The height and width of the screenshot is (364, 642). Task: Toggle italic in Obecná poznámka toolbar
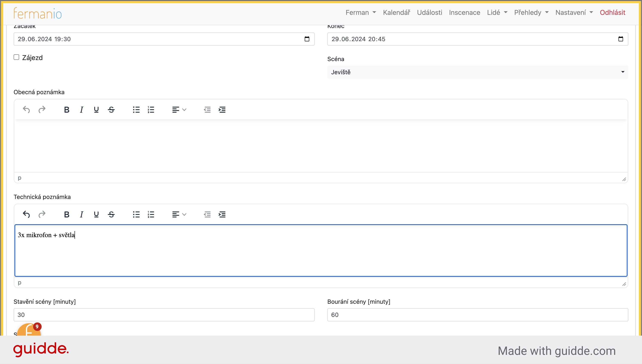[x=81, y=109]
